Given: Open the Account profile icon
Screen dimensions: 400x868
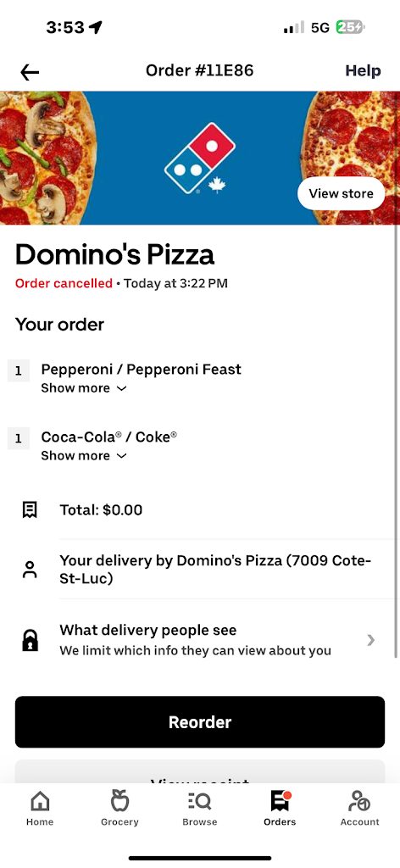Looking at the screenshot, I should click(x=359, y=800).
